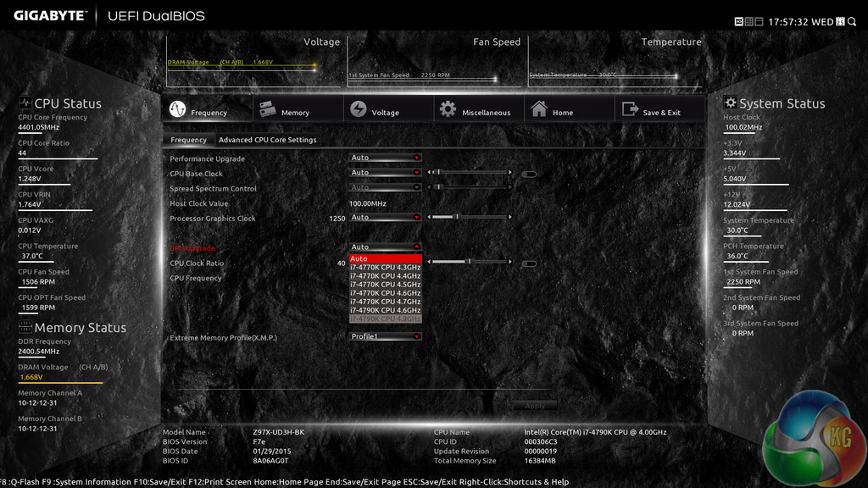Select the grid layout view icon
Image resolution: width=868 pixels, height=488 pixels.
[x=749, y=21]
